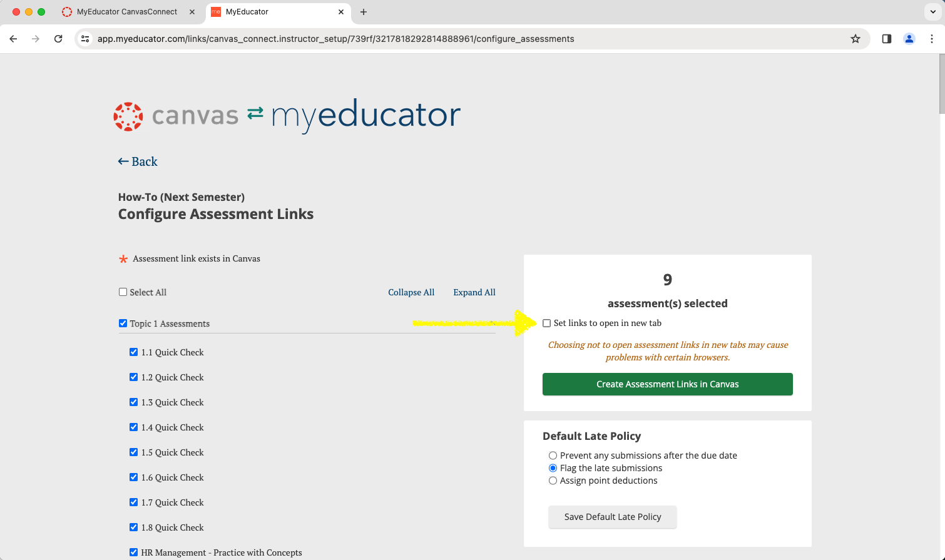
Task: Click Save Default Late Policy button
Action: 613,517
